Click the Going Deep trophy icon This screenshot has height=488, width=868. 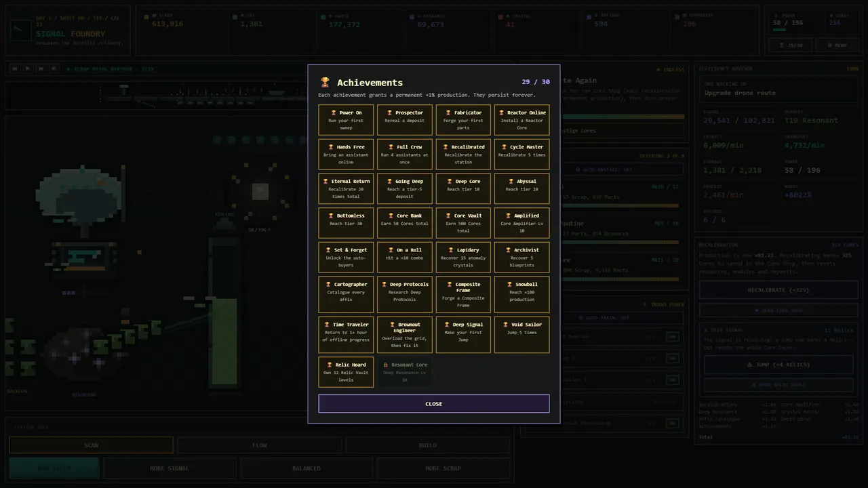pos(390,181)
